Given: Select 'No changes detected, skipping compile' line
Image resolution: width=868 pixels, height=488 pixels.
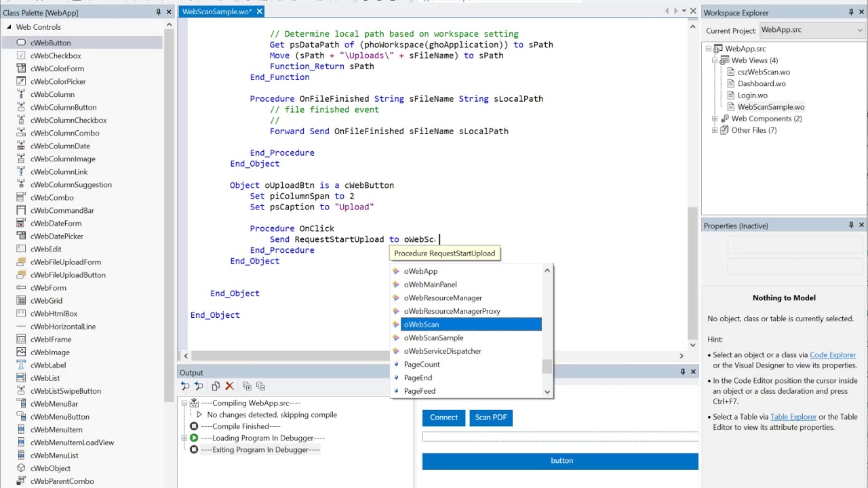Looking at the screenshot, I should [272, 415].
